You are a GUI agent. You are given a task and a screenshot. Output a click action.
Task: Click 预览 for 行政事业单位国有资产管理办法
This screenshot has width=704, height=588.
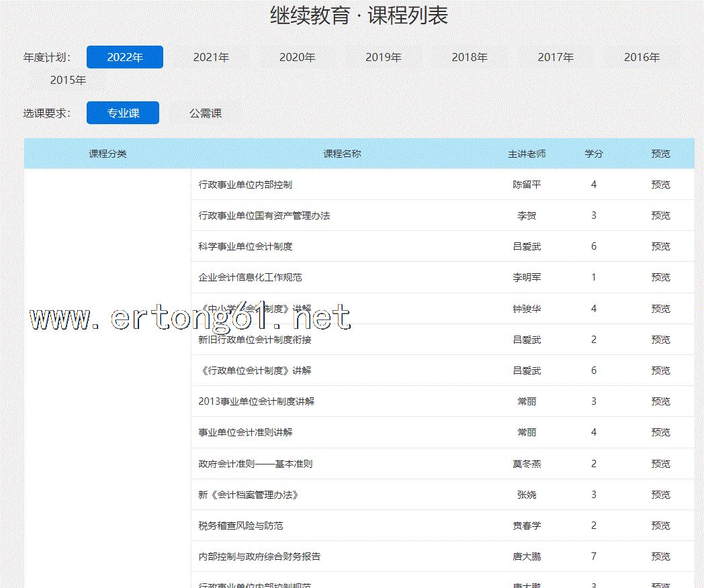point(660,215)
